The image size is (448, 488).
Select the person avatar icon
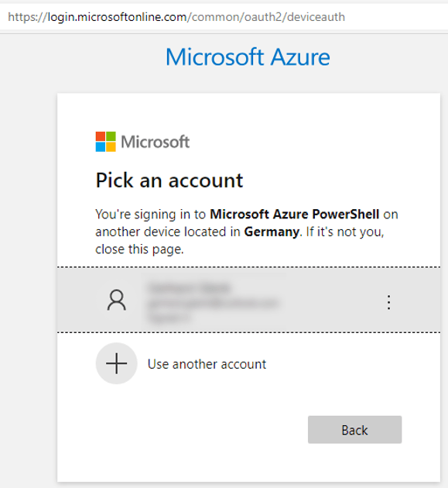tap(117, 300)
